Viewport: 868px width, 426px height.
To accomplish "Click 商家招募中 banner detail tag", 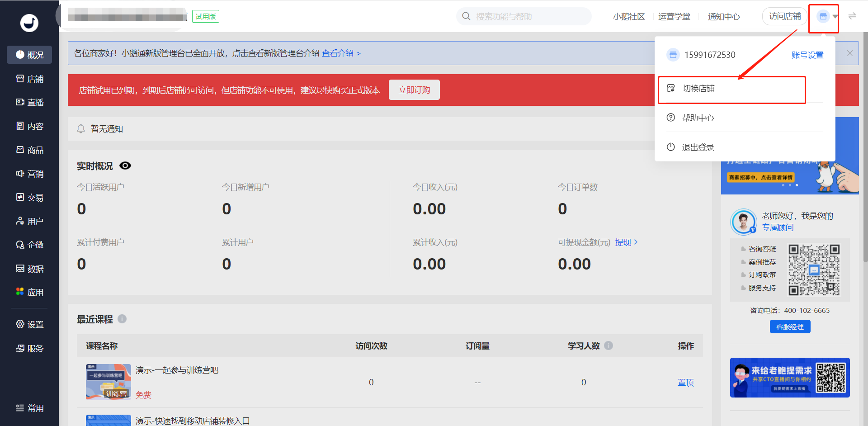I will [x=761, y=177].
